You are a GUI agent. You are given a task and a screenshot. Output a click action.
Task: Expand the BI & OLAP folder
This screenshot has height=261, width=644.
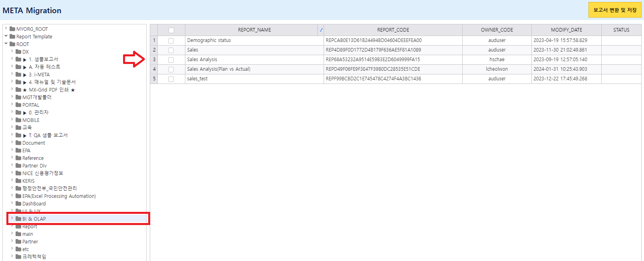(x=12, y=218)
